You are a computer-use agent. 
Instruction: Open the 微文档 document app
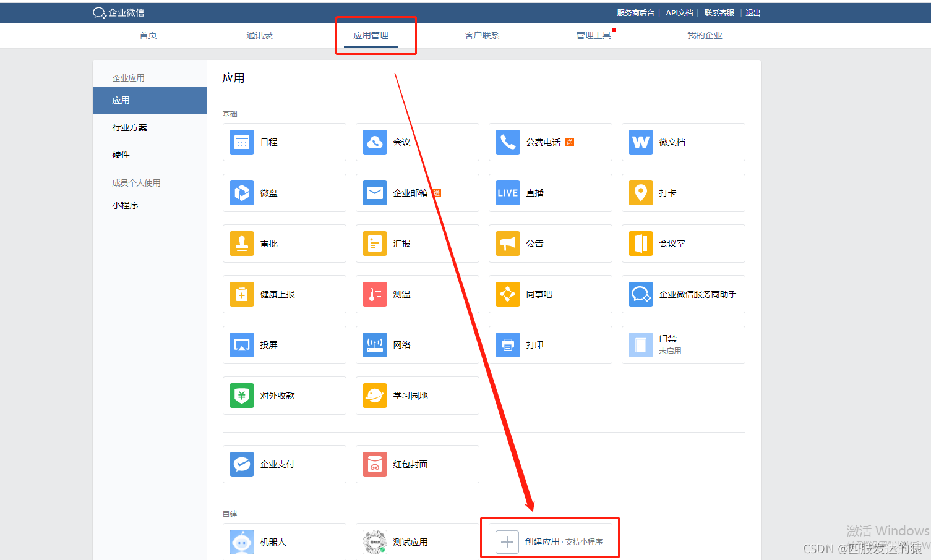pos(683,142)
